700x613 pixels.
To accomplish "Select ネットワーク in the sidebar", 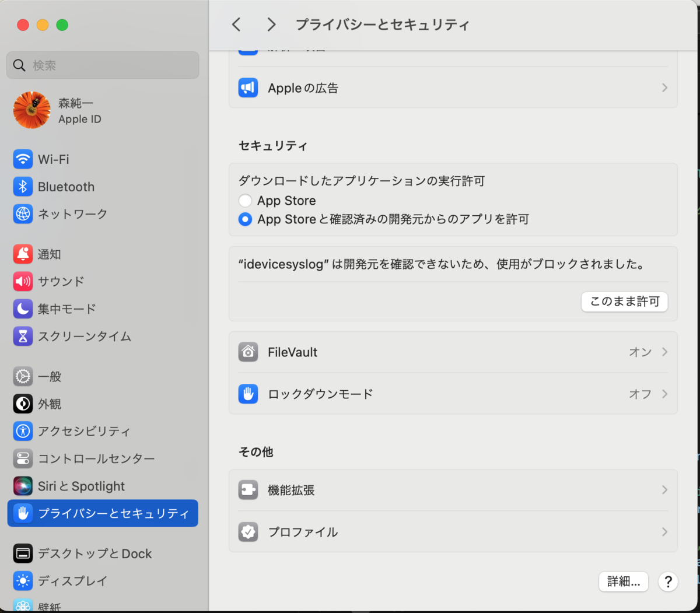I will pos(103,214).
